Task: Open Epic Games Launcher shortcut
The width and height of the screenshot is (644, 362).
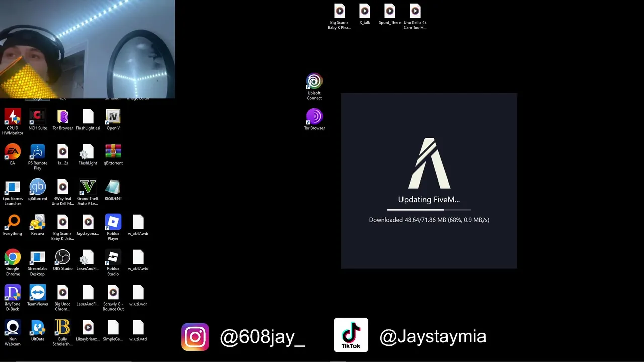Action: coord(13,192)
